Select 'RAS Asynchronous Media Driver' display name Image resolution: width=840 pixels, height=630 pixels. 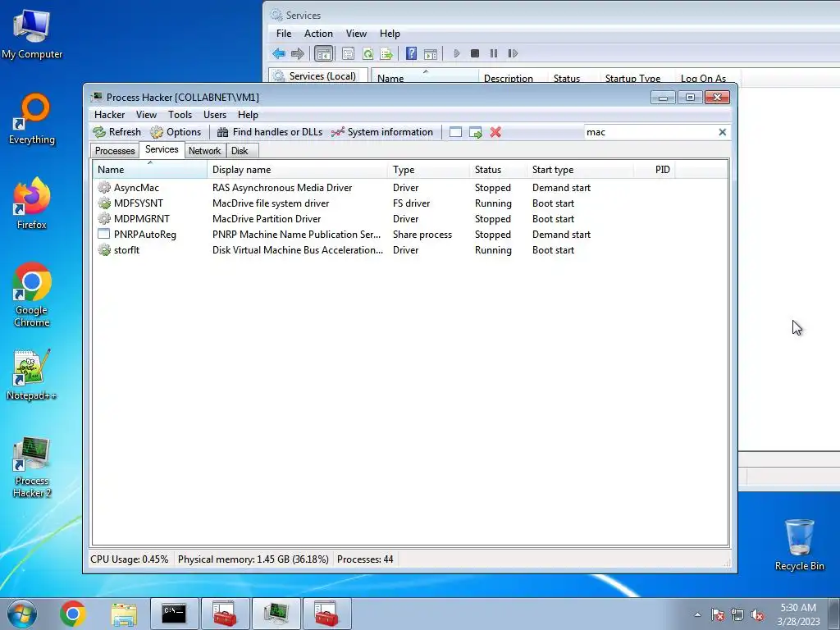pyautogui.click(x=282, y=188)
